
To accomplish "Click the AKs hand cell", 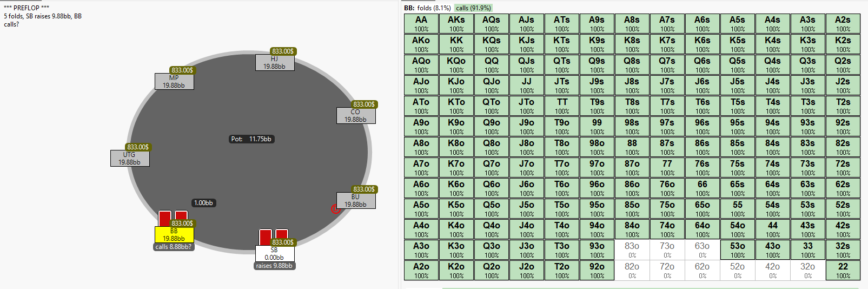I will coord(456,23).
